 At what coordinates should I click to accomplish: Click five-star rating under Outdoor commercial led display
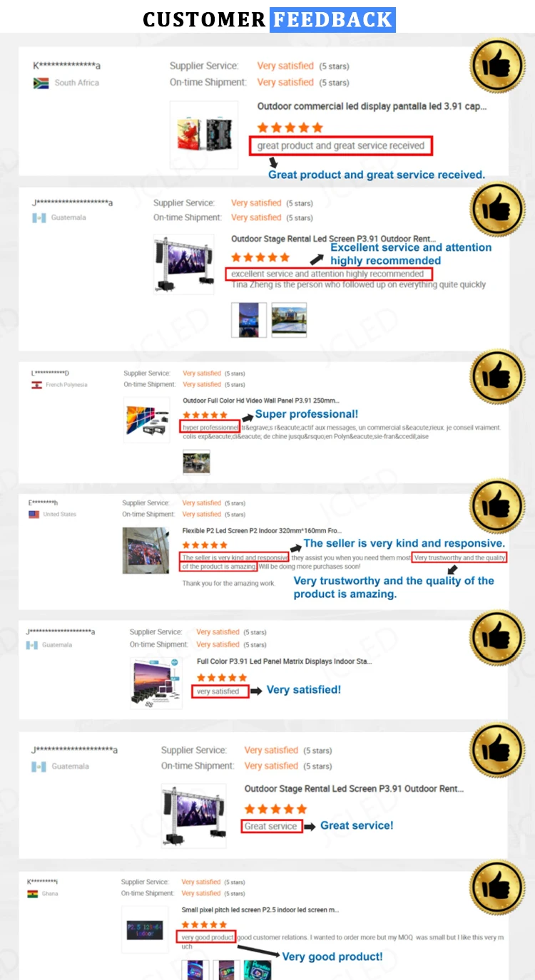coord(290,128)
